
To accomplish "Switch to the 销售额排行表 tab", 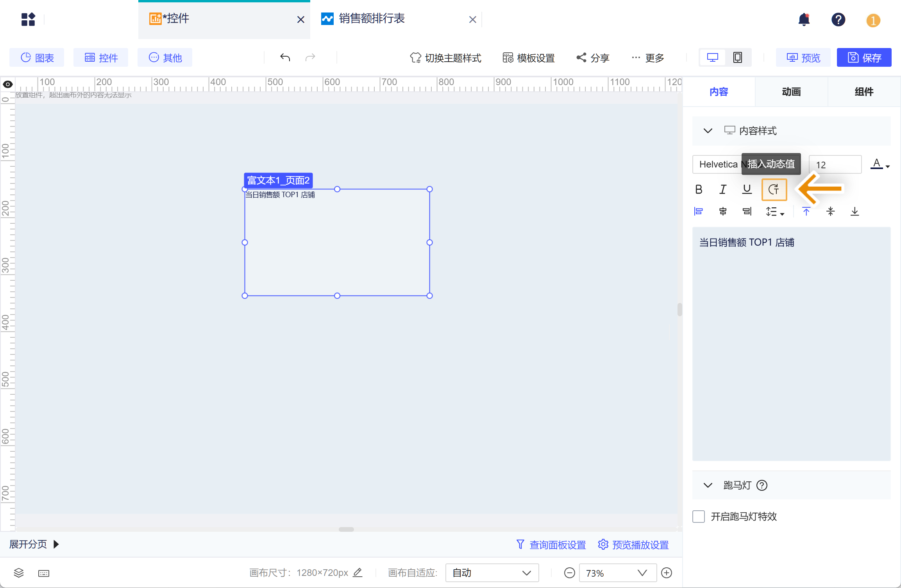I will pos(371,18).
